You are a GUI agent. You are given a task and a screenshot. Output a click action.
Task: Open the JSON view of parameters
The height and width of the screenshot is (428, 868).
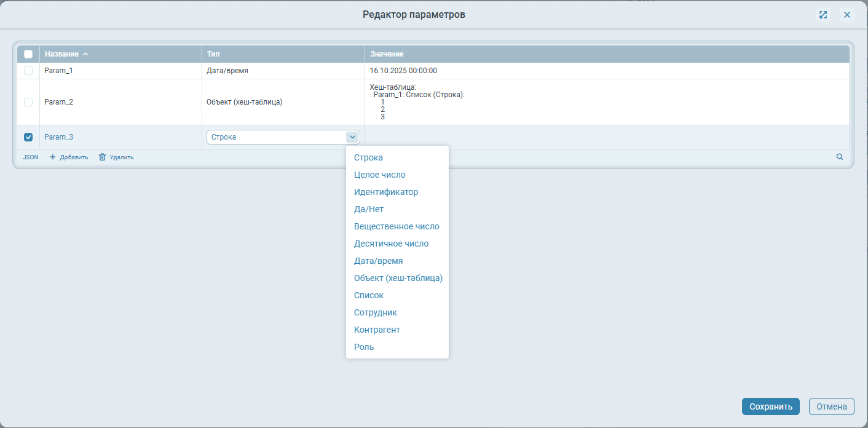(31, 157)
